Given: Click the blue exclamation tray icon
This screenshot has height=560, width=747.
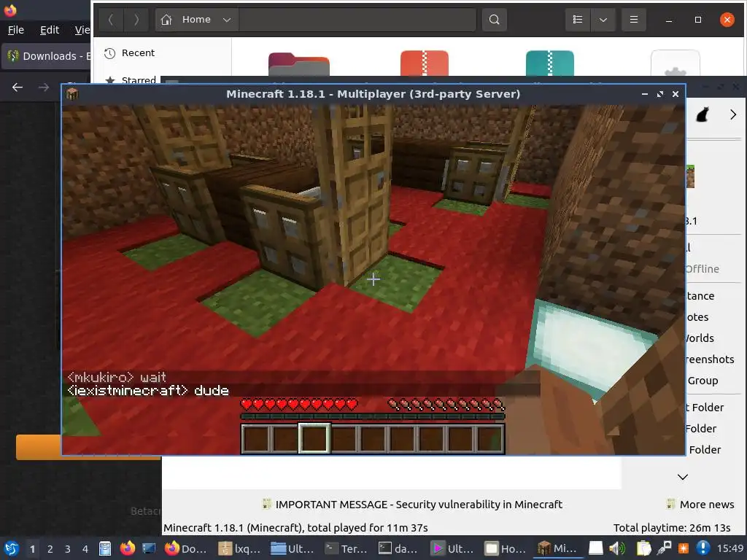Looking at the screenshot, I should [x=703, y=548].
